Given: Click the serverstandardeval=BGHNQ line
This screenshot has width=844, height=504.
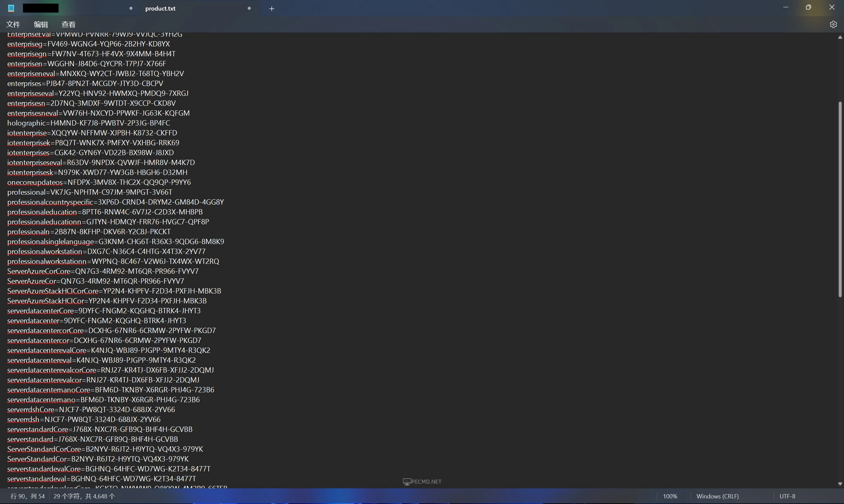Looking at the screenshot, I should [x=102, y=478].
